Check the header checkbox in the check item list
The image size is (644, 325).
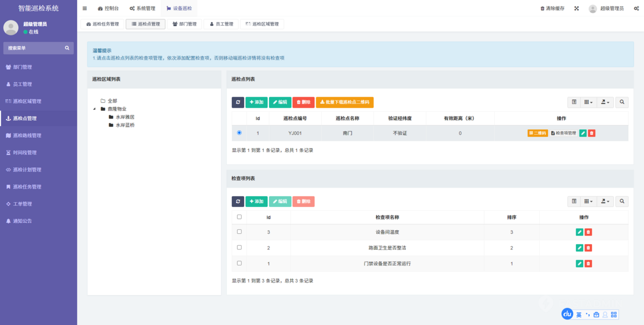[x=239, y=217]
